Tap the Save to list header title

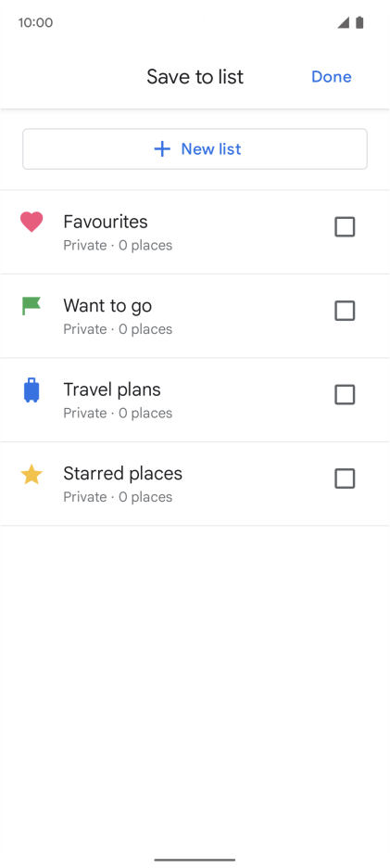tap(195, 76)
